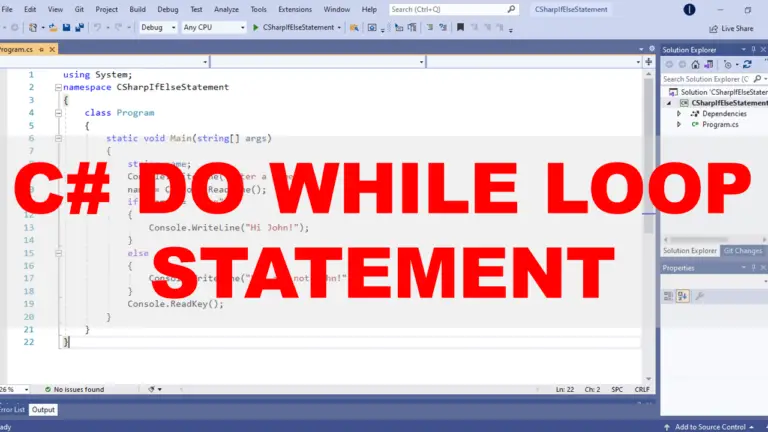The height and width of the screenshot is (432, 768).
Task: Click the green Start debugging play icon
Action: 256,28
